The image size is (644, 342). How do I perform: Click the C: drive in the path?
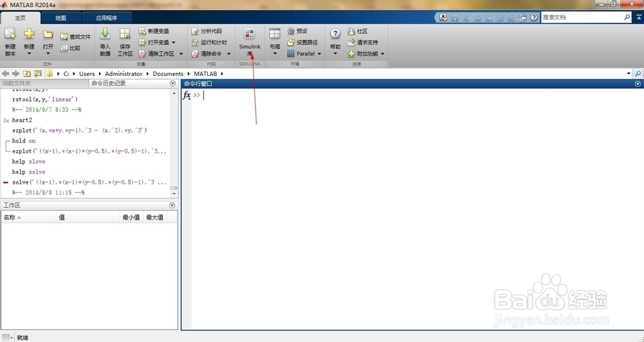pyautogui.click(x=66, y=73)
